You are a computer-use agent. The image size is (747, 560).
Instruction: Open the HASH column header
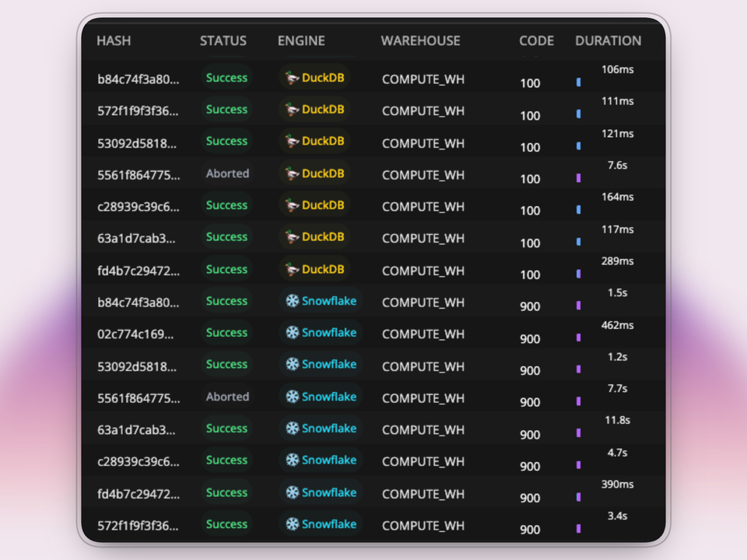(x=114, y=40)
